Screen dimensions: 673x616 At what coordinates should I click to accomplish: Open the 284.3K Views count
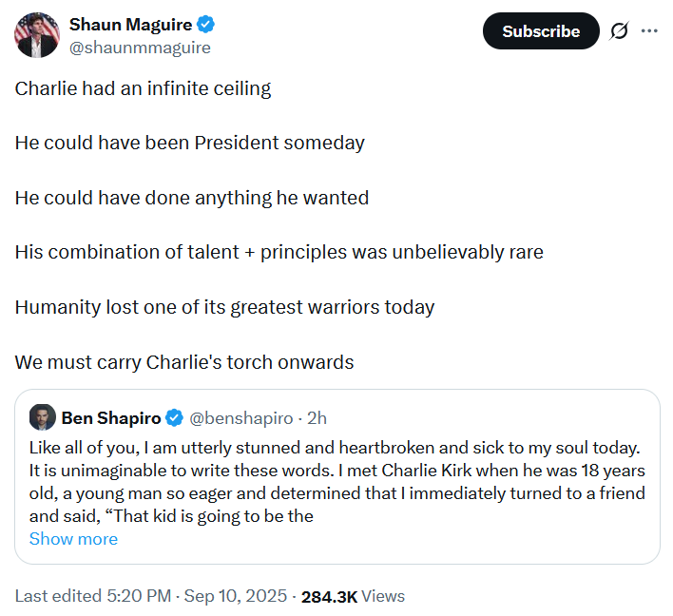click(353, 596)
